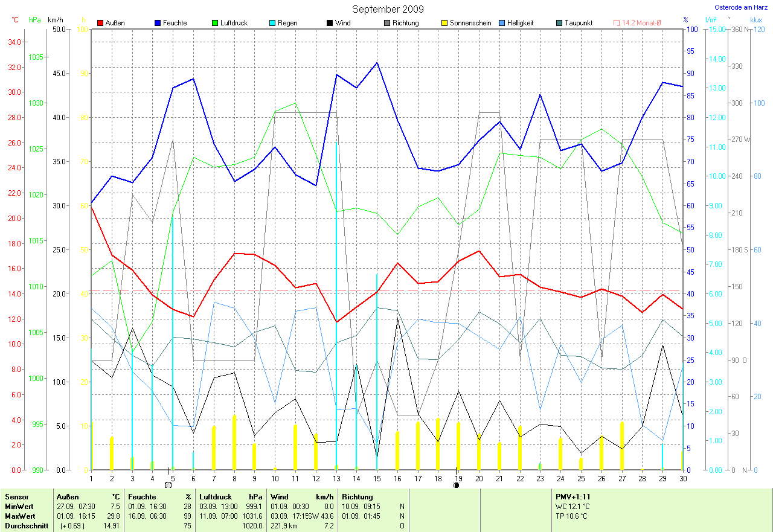773x532 pixels.
Task: Click the black Wind legend square
Action: [x=329, y=23]
